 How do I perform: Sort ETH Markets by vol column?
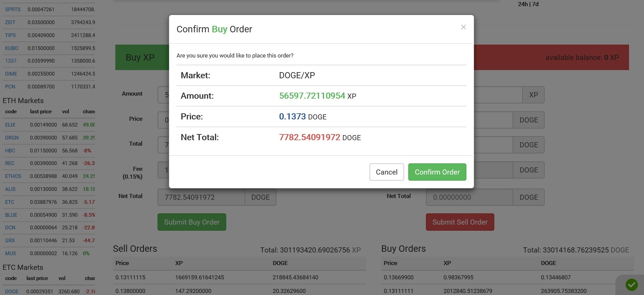[x=66, y=112]
